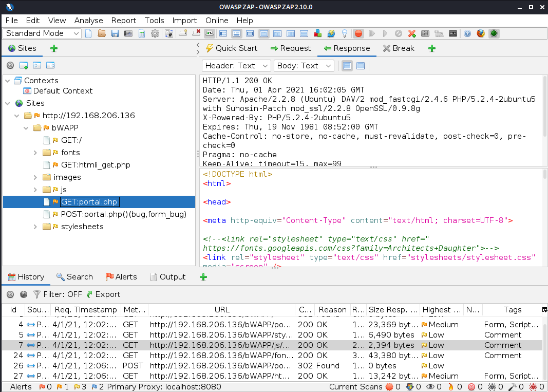Click the target icon in the Sites panel
Viewport: 548px width, 392px height.
click(10, 65)
